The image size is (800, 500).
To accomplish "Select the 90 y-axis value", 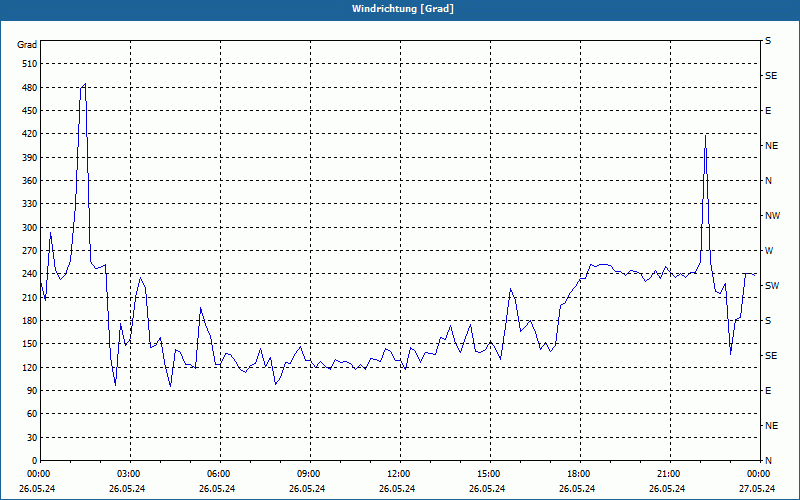I will click(32, 391).
